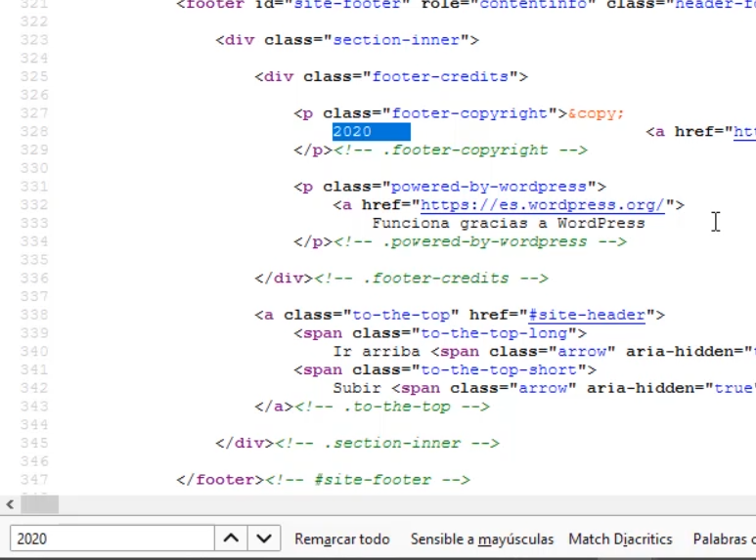Image resolution: width=756 pixels, height=560 pixels.
Task: Click line number 327 in the gutter
Action: (x=33, y=113)
